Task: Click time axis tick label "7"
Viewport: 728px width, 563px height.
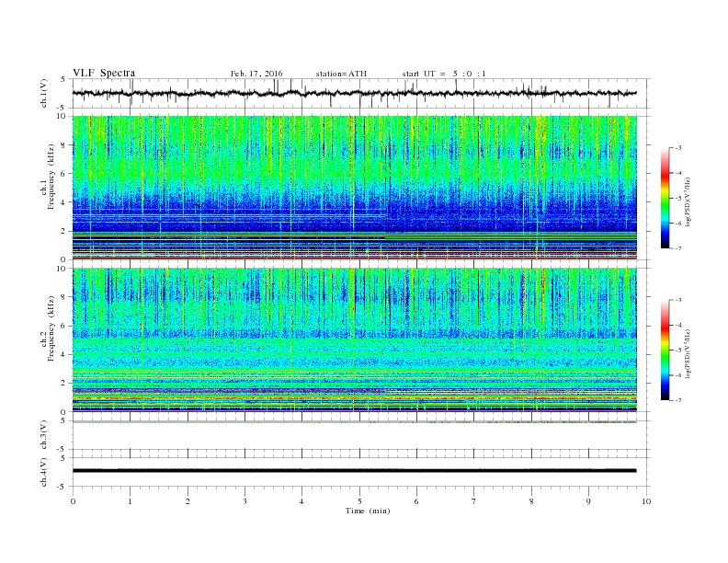Action: tap(474, 501)
